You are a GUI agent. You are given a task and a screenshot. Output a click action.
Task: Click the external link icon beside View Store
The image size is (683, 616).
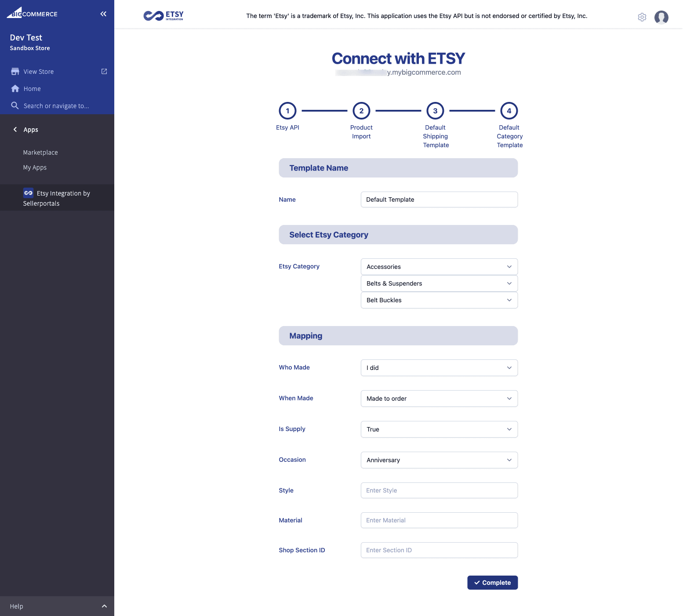coord(104,72)
